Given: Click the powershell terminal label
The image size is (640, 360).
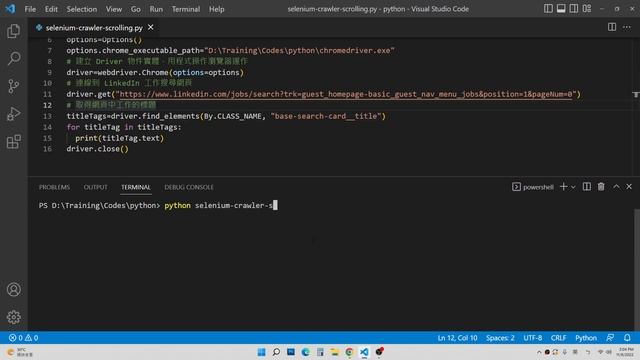Looking at the screenshot, I should 533,187.
